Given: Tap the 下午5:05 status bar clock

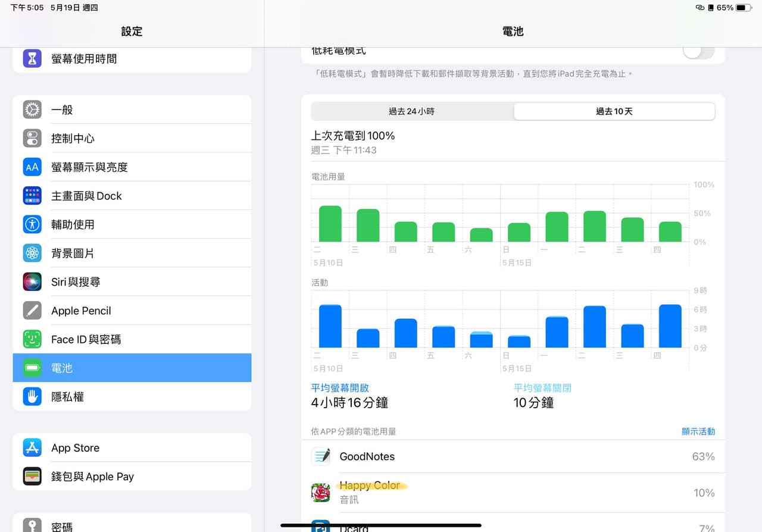Looking at the screenshot, I should pos(27,8).
